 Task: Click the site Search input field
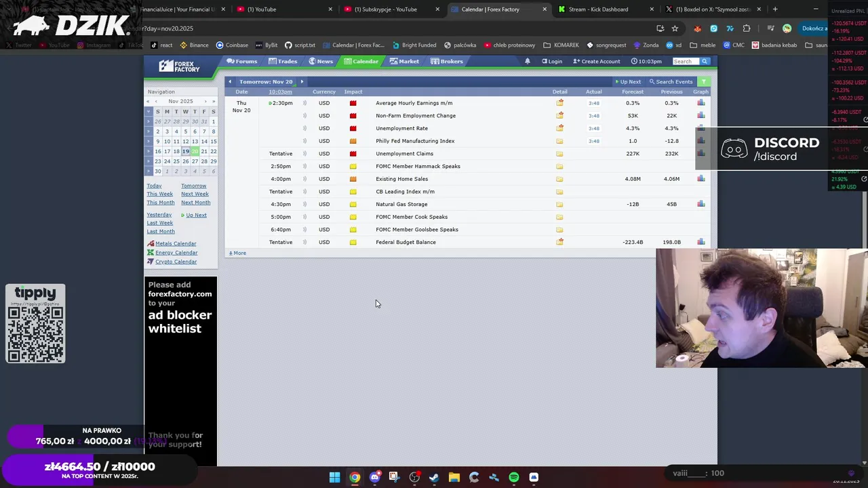click(686, 62)
